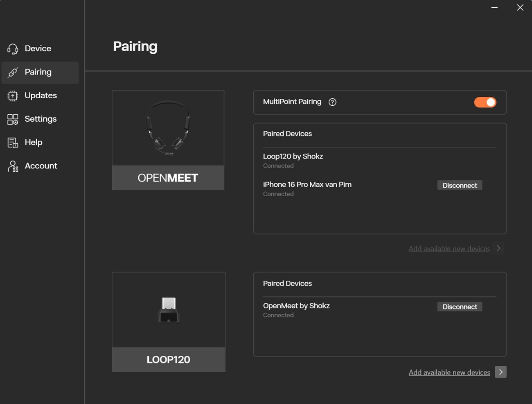Minimize the Shokz application window
This screenshot has height=404, width=532.
(494, 7)
